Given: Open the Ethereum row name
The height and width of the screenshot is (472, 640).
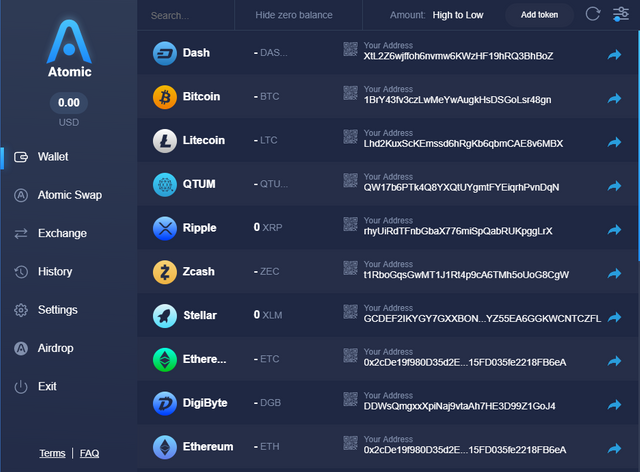Looking at the screenshot, I should click(208, 447).
